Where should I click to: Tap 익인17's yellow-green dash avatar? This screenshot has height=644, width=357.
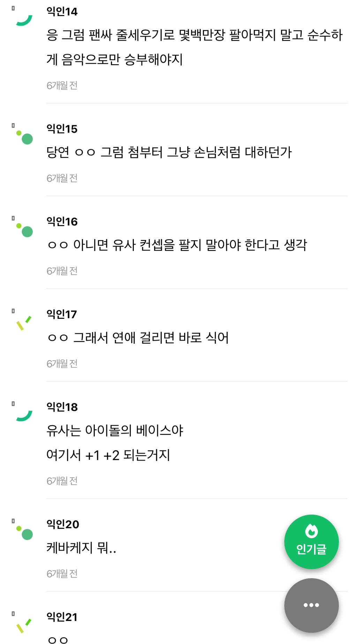click(24, 323)
